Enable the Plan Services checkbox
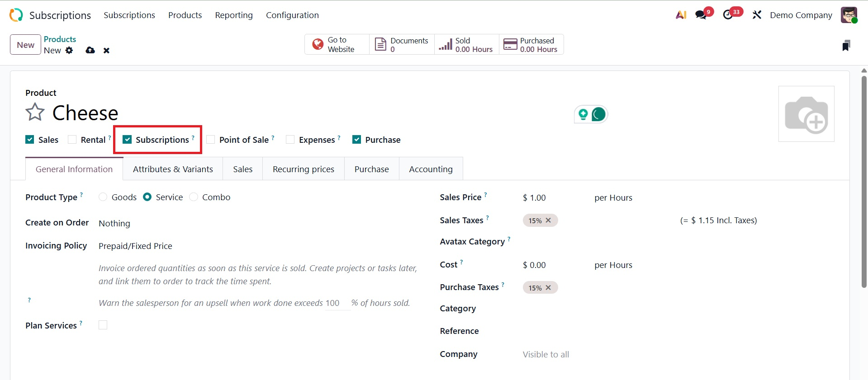 [103, 325]
